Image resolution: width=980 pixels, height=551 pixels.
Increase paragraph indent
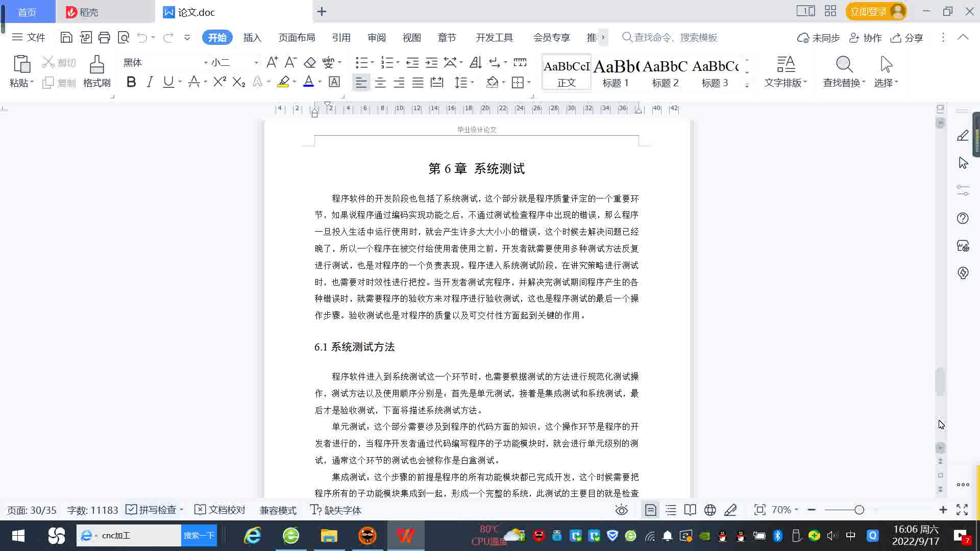point(432,62)
